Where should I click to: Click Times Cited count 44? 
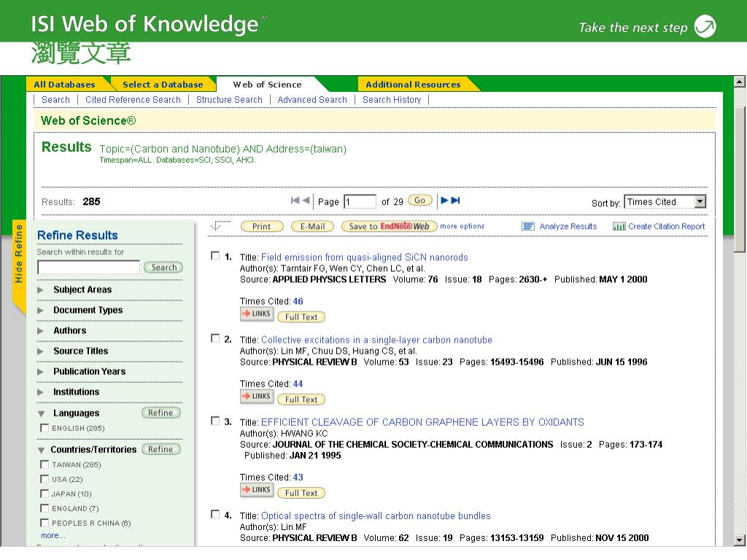tap(298, 384)
